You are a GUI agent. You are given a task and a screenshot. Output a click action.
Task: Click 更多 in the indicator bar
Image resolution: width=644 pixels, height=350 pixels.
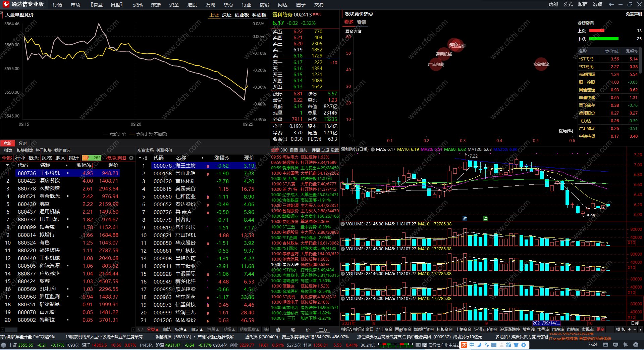tap(600, 330)
